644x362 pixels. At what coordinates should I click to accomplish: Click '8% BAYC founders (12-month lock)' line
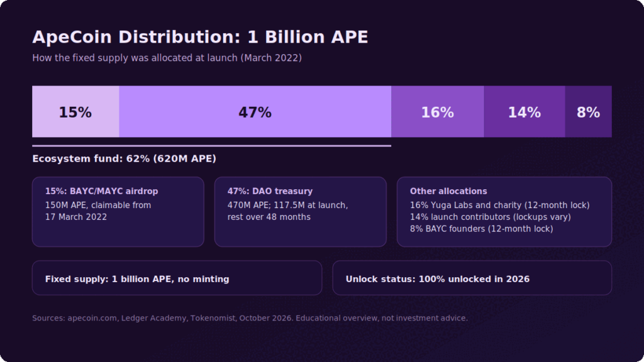tap(481, 229)
